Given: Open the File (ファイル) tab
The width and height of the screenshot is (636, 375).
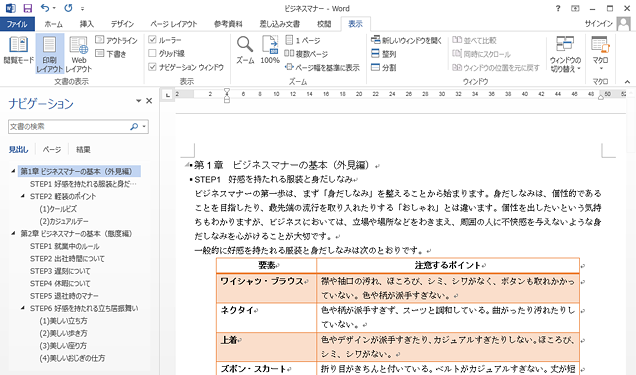Looking at the screenshot, I should (17, 24).
